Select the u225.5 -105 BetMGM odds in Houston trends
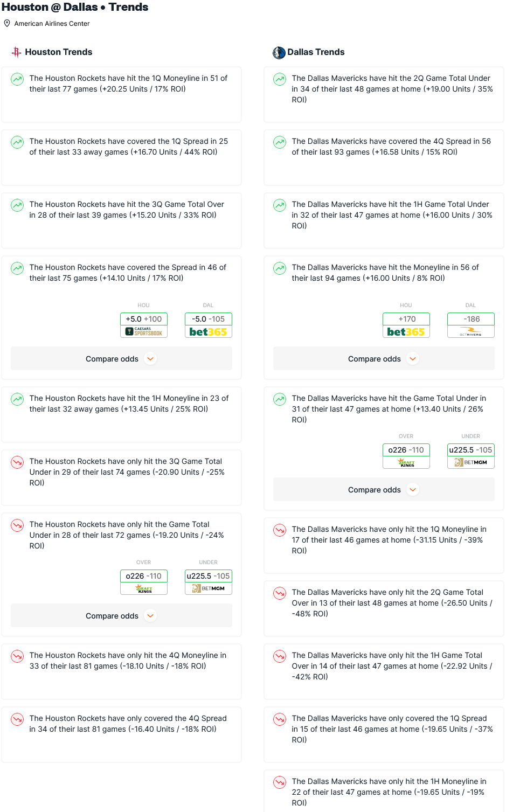 click(x=209, y=582)
